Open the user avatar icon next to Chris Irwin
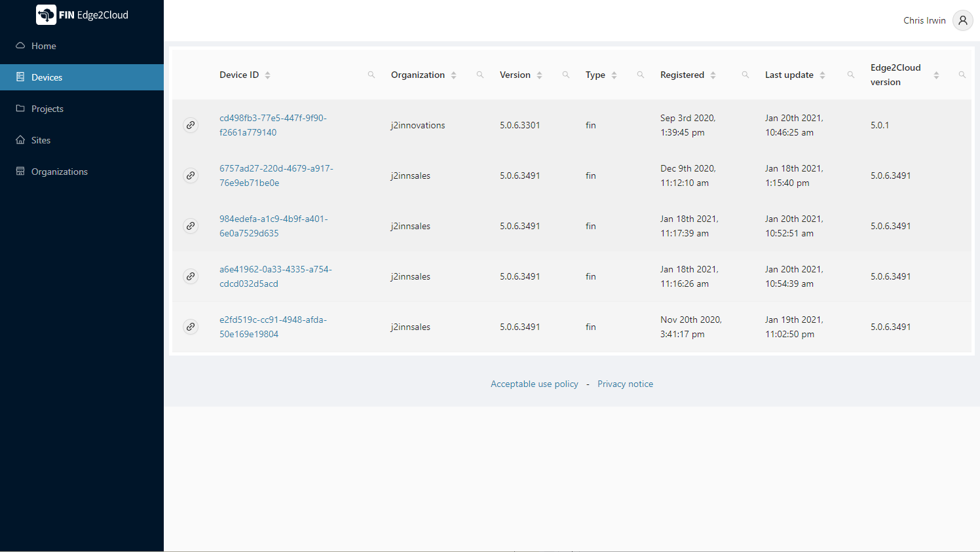 point(962,20)
